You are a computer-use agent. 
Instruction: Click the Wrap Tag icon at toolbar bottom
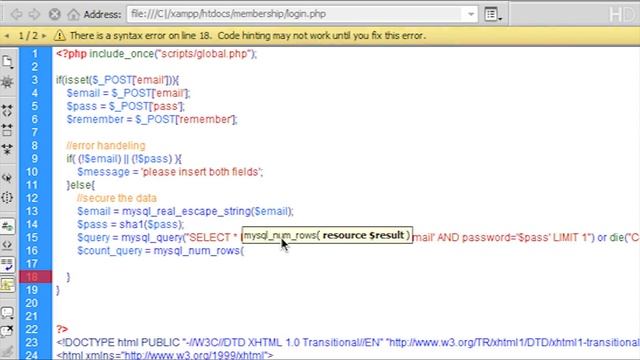[x=7, y=351]
